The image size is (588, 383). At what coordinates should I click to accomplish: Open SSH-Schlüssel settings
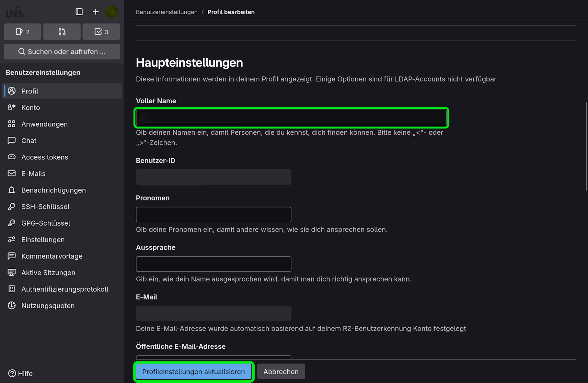45,207
